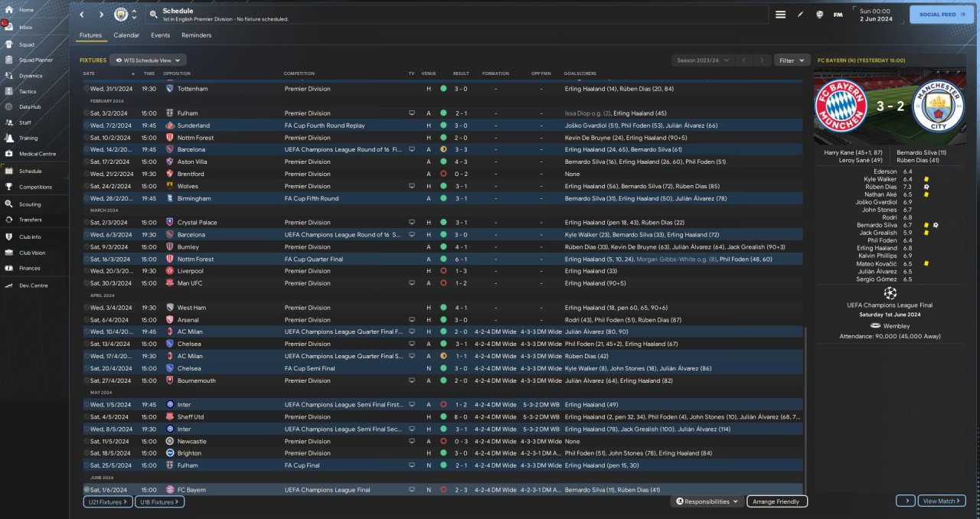Click the Bayern vs City scoreboard image
Image resolution: width=980 pixels, height=519 pixels.
[890, 106]
